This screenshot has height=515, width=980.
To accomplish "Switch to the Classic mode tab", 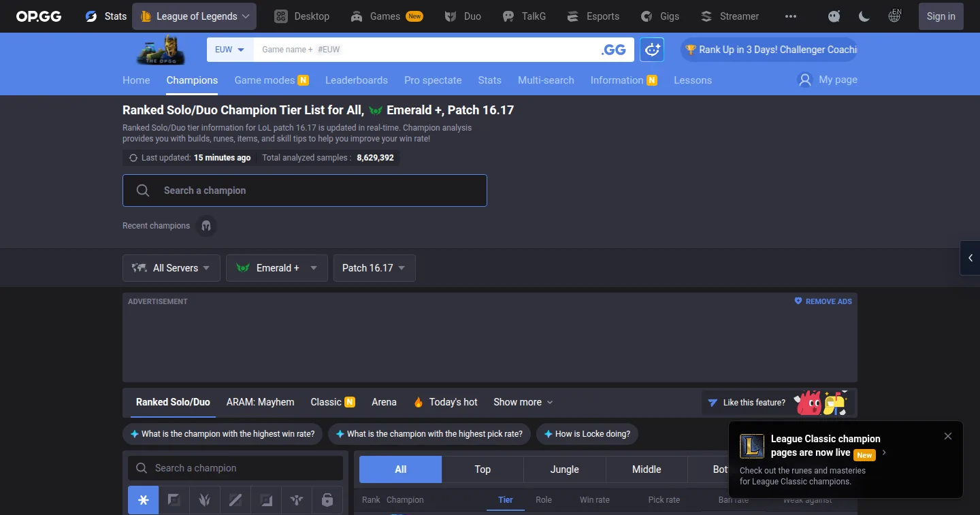I will [333, 402].
